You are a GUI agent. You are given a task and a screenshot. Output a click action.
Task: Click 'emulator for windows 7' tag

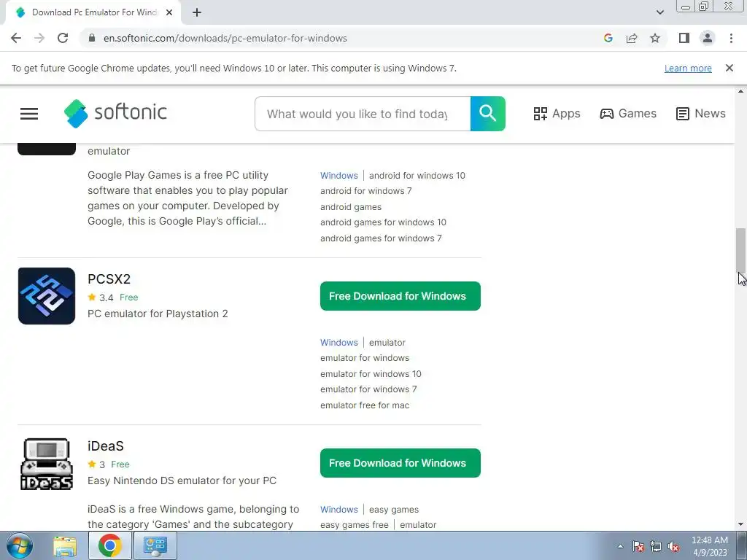point(368,389)
